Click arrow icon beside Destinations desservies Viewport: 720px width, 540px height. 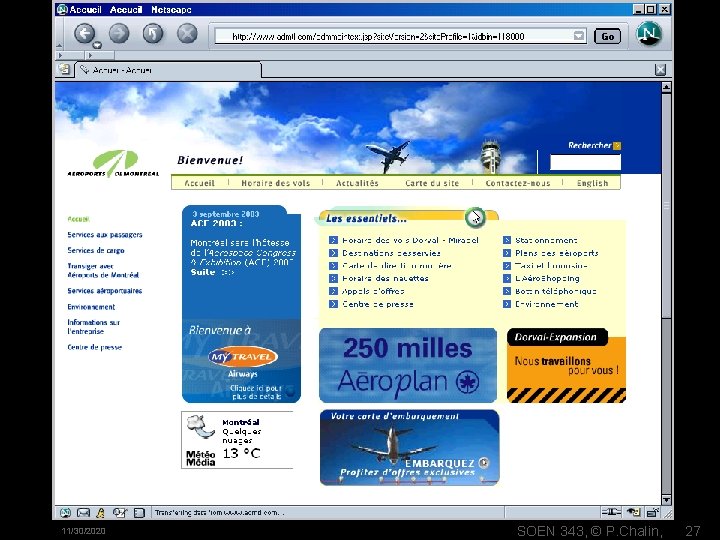[x=333, y=253]
